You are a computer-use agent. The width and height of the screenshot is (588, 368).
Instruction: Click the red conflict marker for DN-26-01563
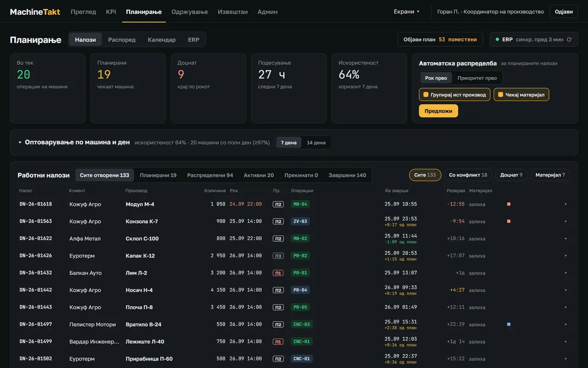coord(509,221)
